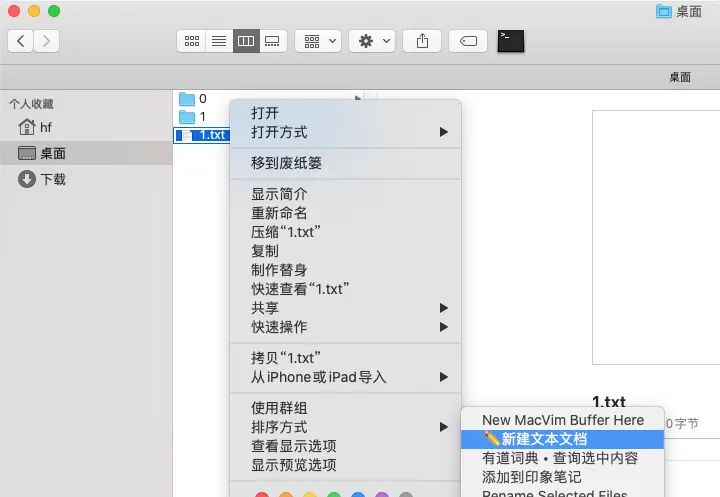Expand the 共享 submenu

click(345, 308)
